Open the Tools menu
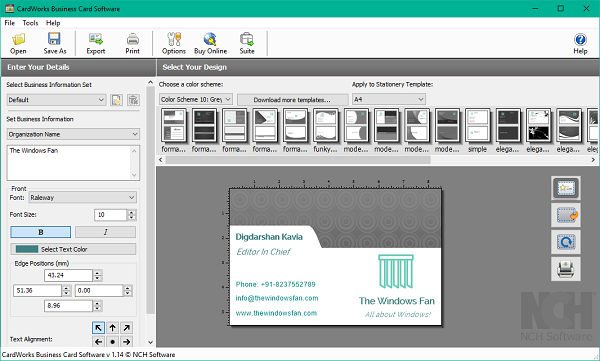Image resolution: width=600 pixels, height=361 pixels. tap(30, 23)
